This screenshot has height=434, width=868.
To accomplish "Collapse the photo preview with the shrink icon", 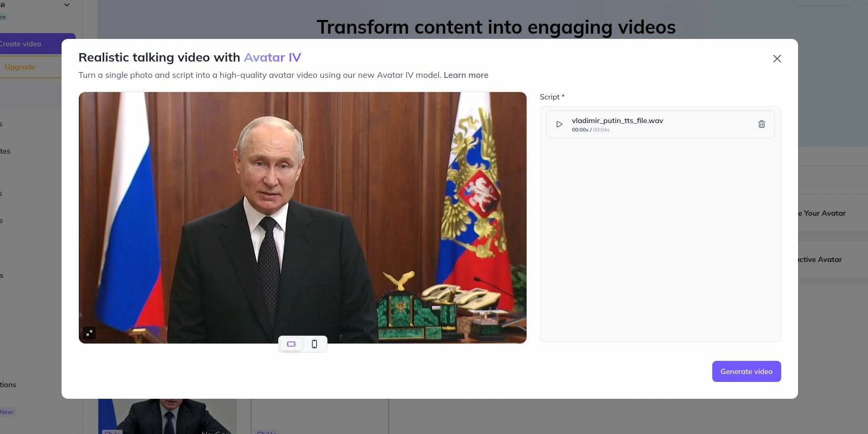I will (89, 333).
